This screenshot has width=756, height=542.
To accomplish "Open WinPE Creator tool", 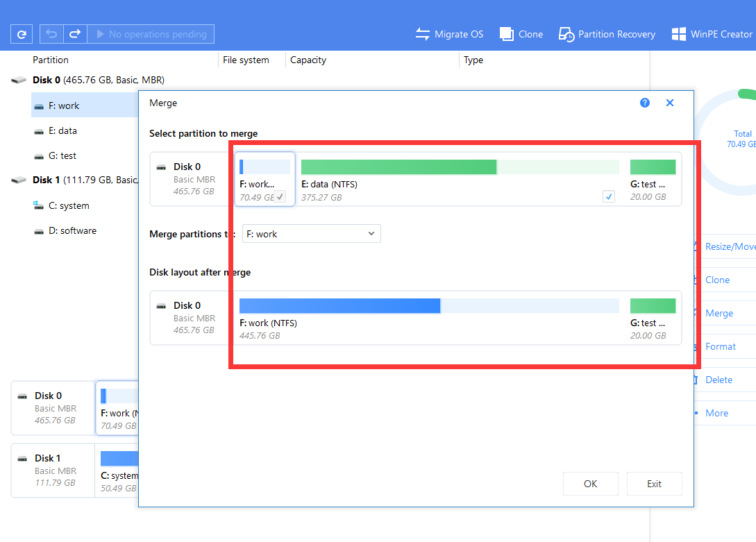I will (712, 34).
